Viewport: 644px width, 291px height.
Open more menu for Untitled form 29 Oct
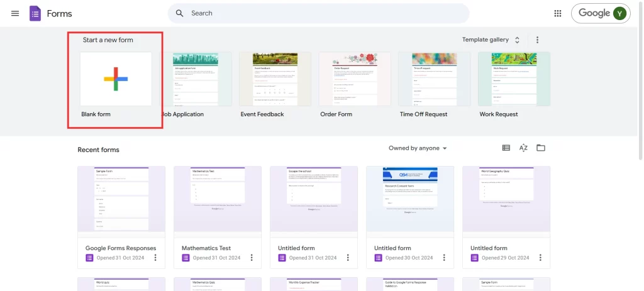point(540,258)
